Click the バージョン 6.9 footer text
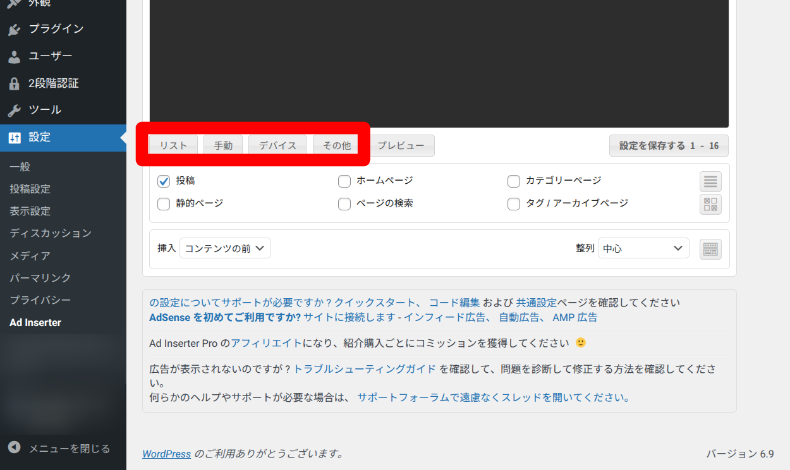Viewport: 790px width, 470px height. pos(740,454)
